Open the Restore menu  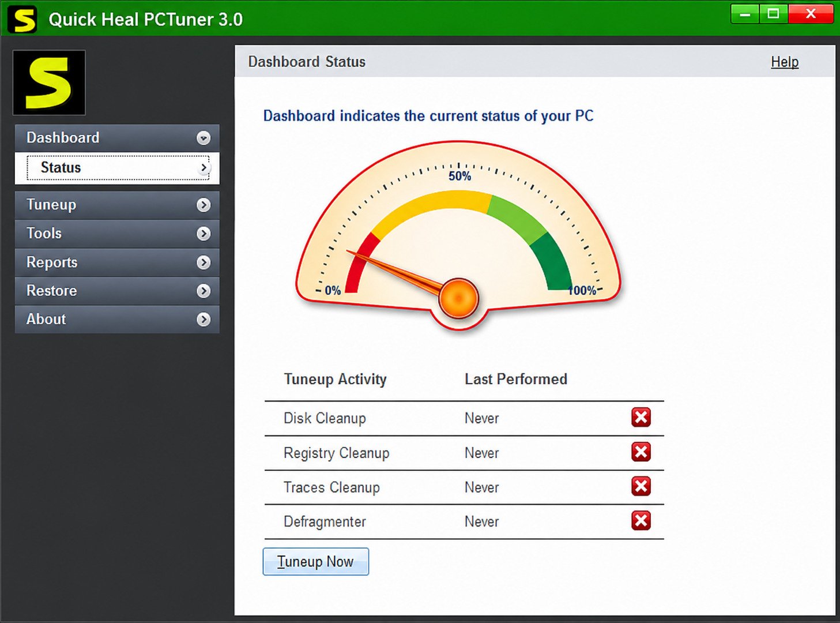pos(117,291)
